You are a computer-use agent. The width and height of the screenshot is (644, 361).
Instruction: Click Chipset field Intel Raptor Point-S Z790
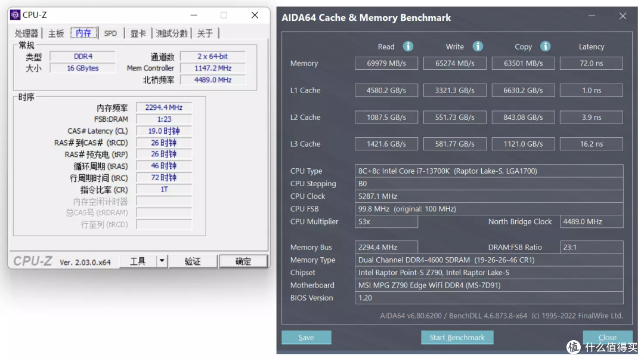tap(489, 273)
